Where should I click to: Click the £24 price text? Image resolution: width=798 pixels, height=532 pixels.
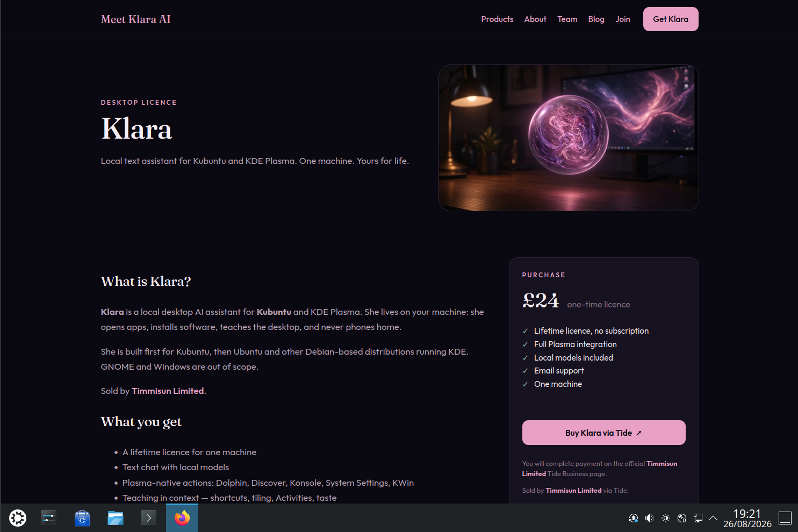point(541,300)
